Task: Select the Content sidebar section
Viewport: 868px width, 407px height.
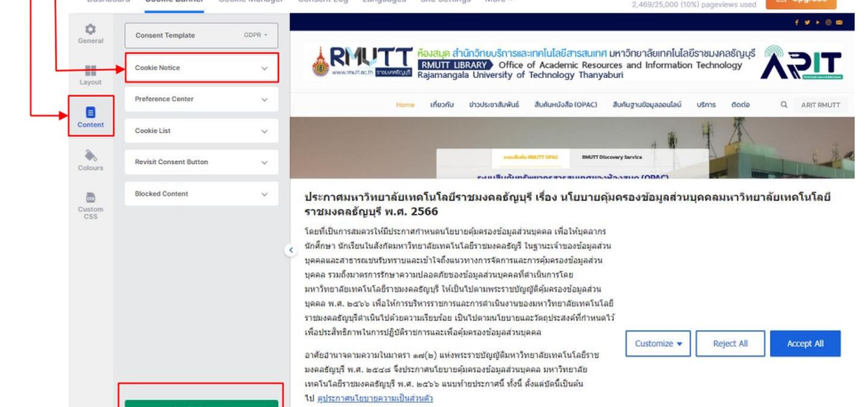Action: tap(91, 117)
